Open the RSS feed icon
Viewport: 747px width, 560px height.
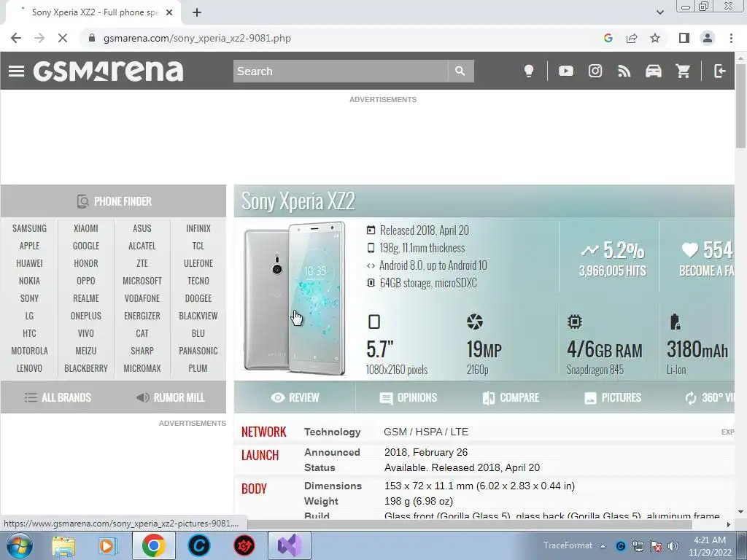(x=624, y=71)
